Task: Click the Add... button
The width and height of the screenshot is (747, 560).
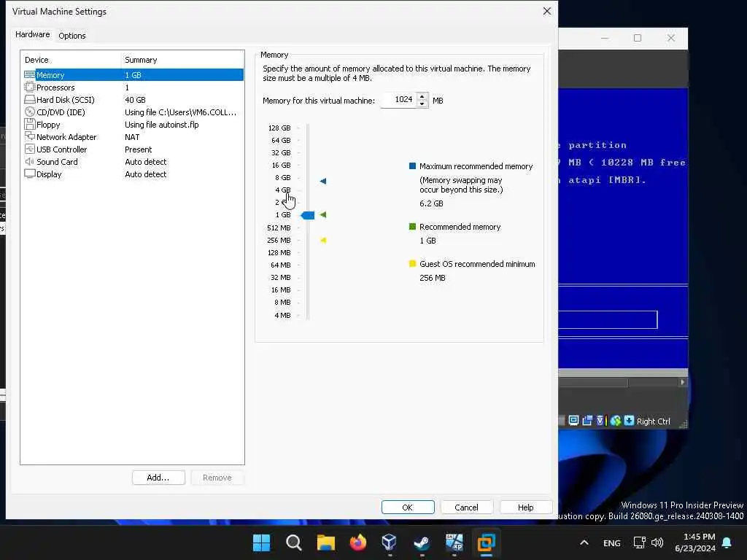Action: [x=158, y=478]
